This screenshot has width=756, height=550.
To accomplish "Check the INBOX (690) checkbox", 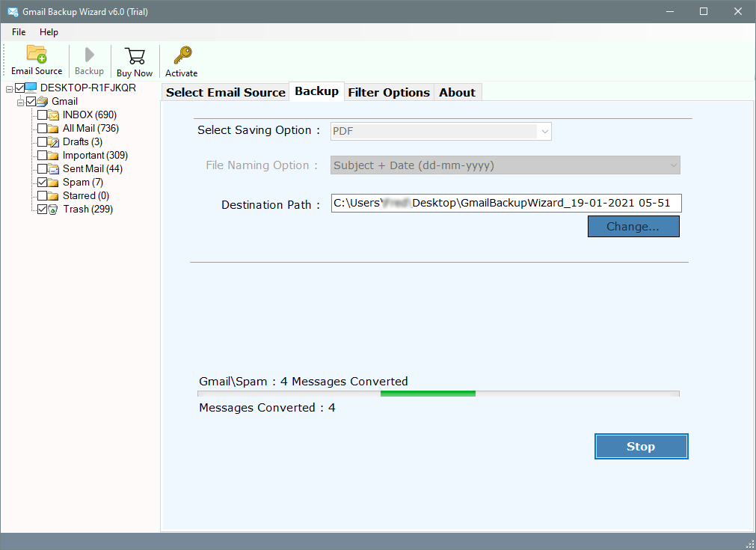I will coord(43,114).
